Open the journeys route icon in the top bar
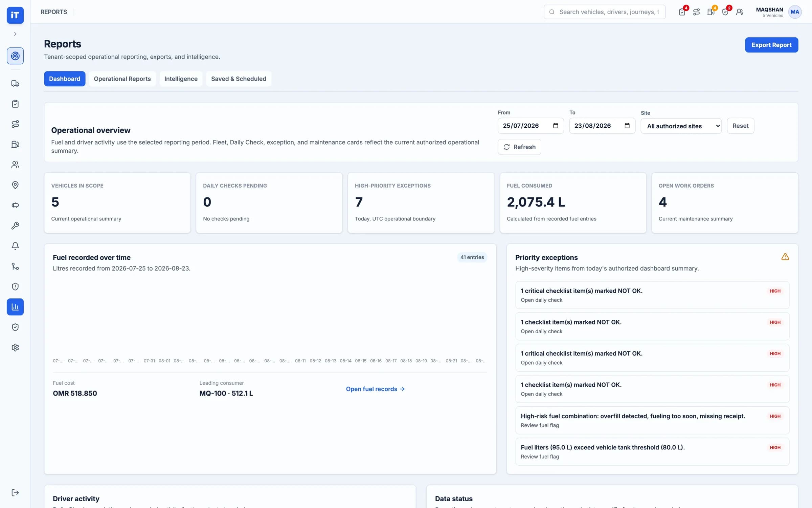812x508 pixels. point(697,12)
